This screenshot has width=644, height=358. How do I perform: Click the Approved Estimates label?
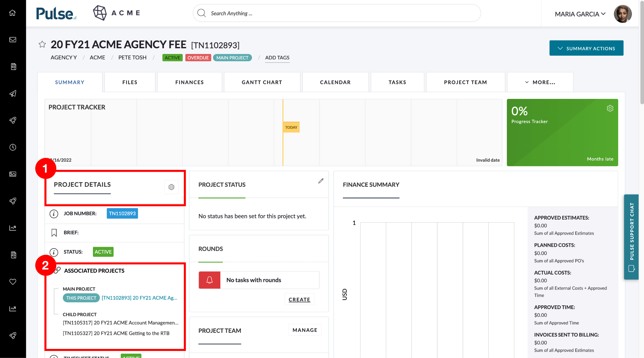[562, 218]
